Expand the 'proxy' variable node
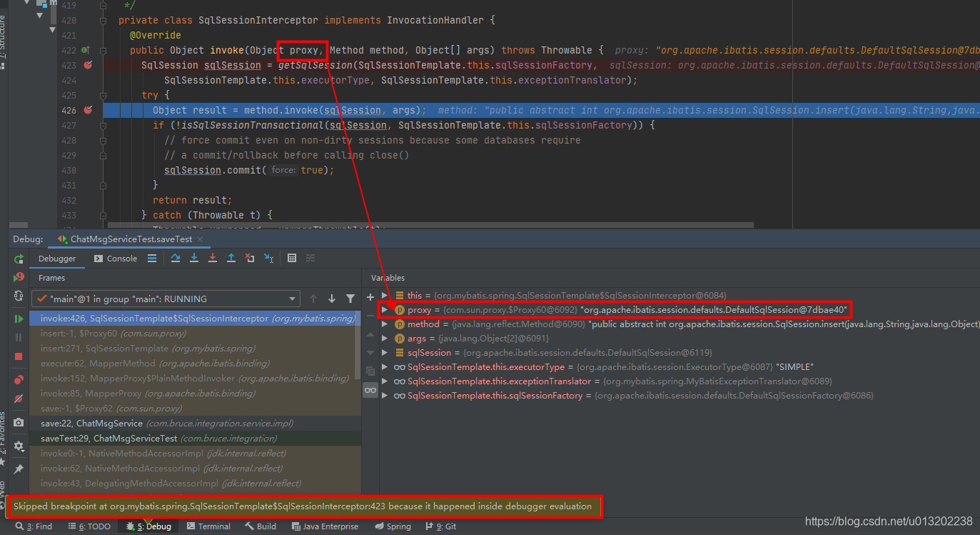 coord(385,309)
